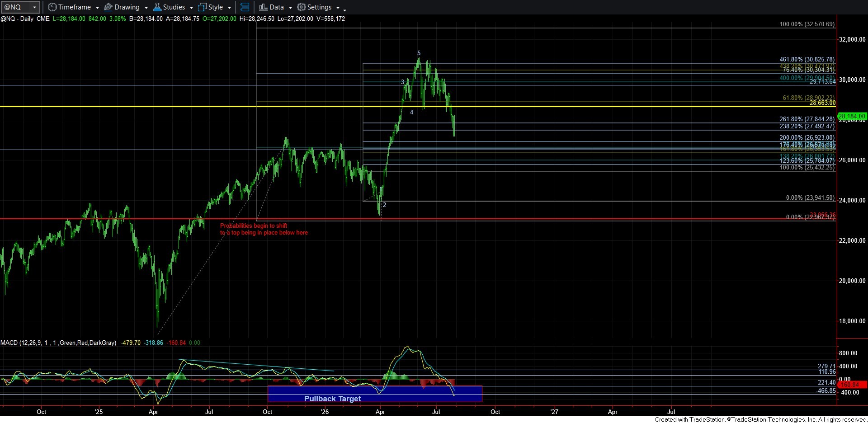Click the Settings gear icon
The height and width of the screenshot is (423, 868).
click(301, 7)
